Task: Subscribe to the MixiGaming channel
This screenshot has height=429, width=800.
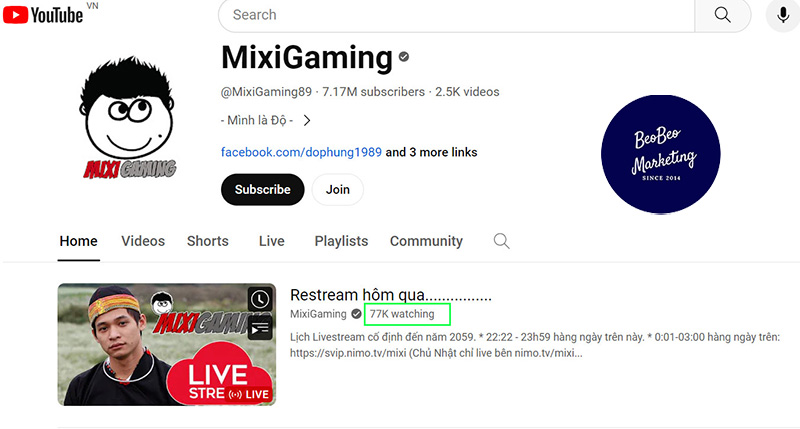Action: 262,189
